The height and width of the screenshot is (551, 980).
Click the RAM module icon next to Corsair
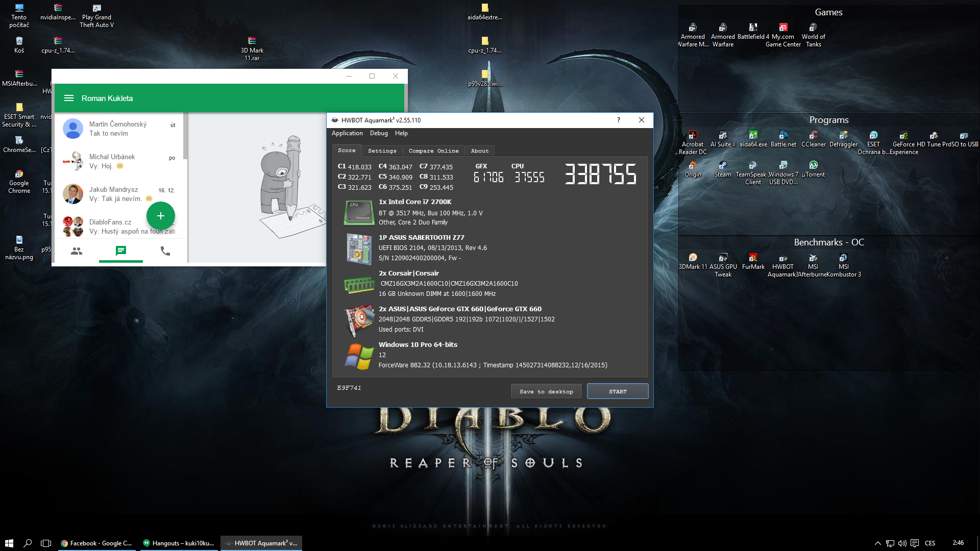click(359, 285)
